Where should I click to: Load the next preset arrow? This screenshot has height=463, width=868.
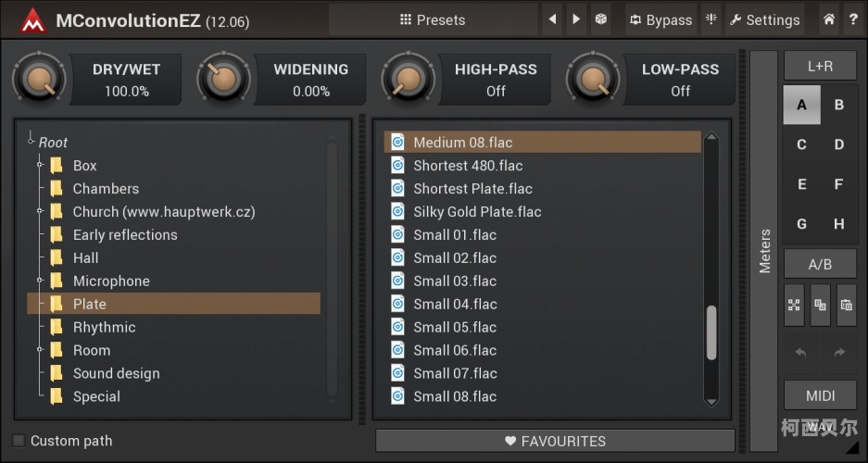pyautogui.click(x=576, y=19)
